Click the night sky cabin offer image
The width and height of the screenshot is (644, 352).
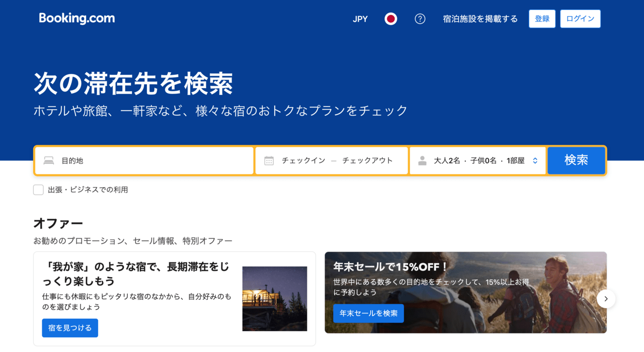pyautogui.click(x=275, y=298)
